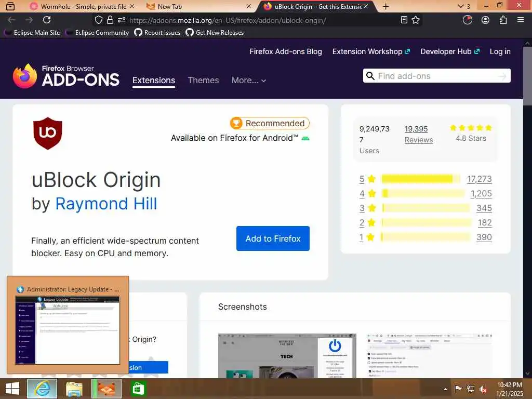Click the muted volume tray icon
Viewport: 532px width, 399px height.
483,389
